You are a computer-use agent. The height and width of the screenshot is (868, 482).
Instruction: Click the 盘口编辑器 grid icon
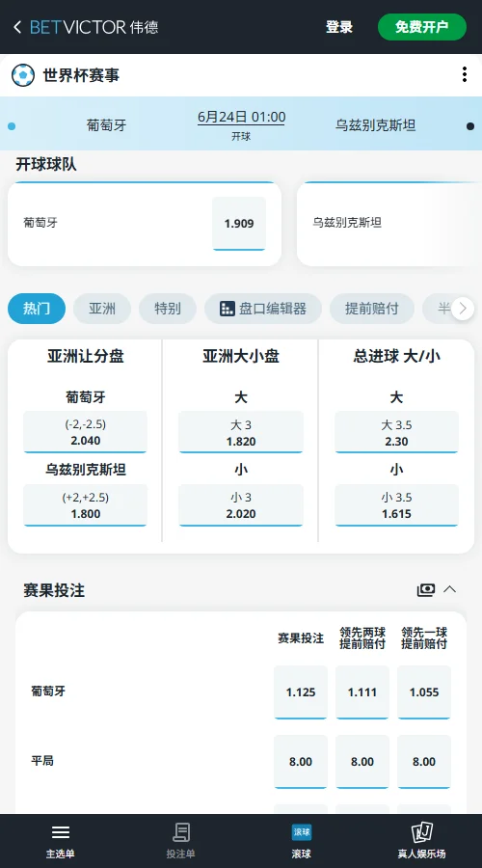coord(227,309)
